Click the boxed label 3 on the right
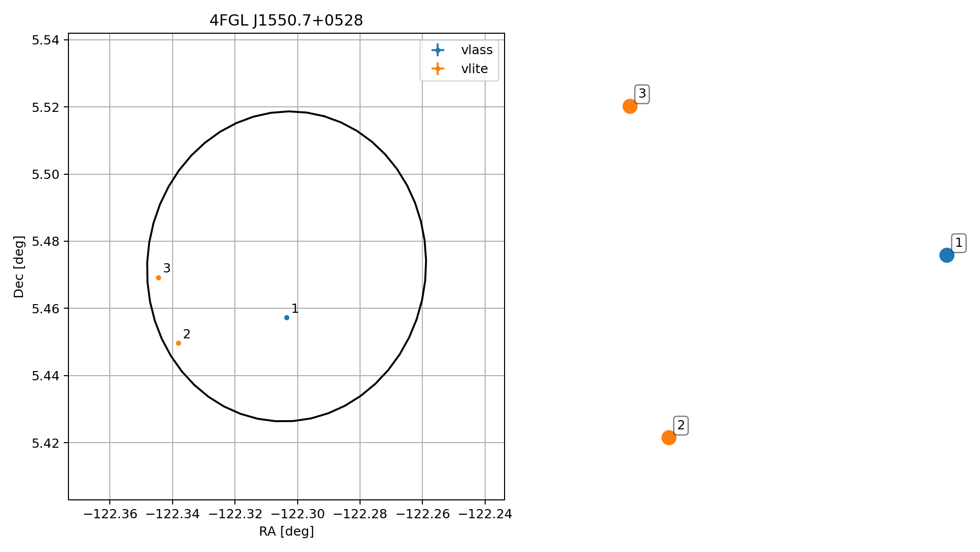The width and height of the screenshot is (980, 552). 642,94
